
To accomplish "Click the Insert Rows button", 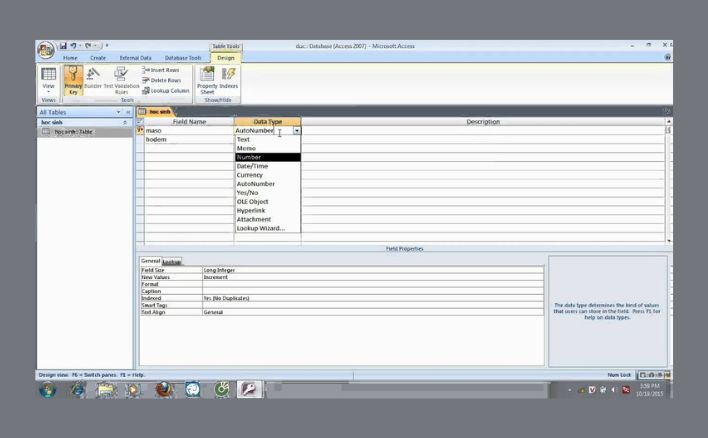I will click(x=164, y=70).
